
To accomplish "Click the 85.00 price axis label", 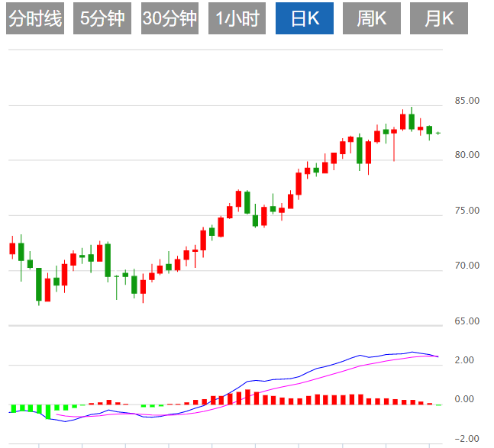I will (467, 100).
